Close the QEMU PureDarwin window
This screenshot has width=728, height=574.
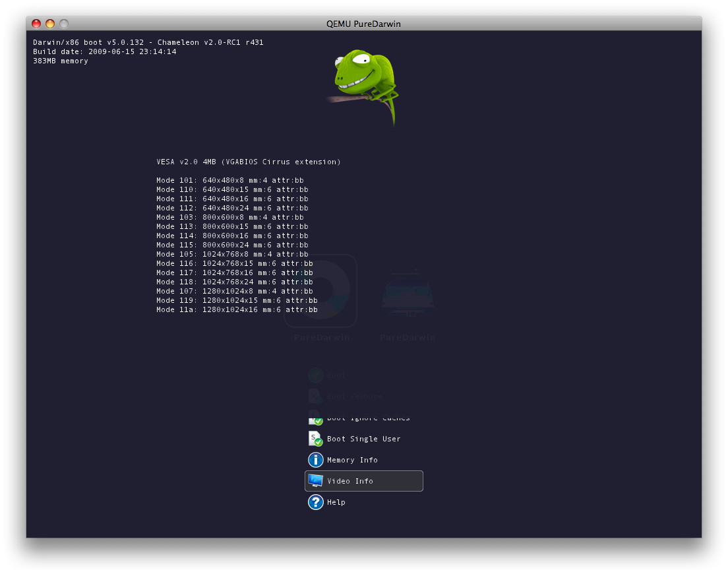click(36, 24)
